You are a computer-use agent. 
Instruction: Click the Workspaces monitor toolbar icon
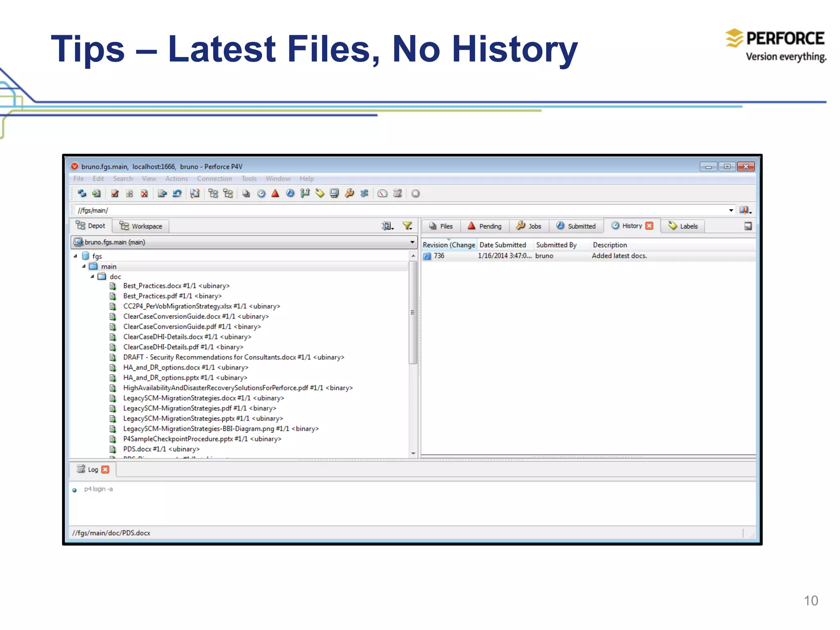coord(334,193)
